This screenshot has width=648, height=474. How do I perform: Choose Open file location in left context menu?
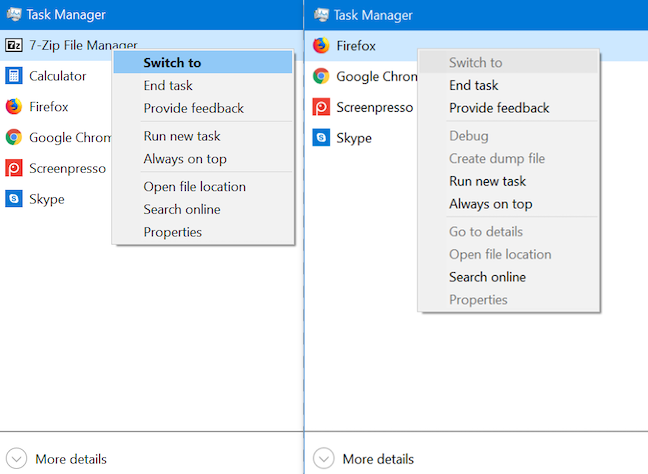(203, 186)
